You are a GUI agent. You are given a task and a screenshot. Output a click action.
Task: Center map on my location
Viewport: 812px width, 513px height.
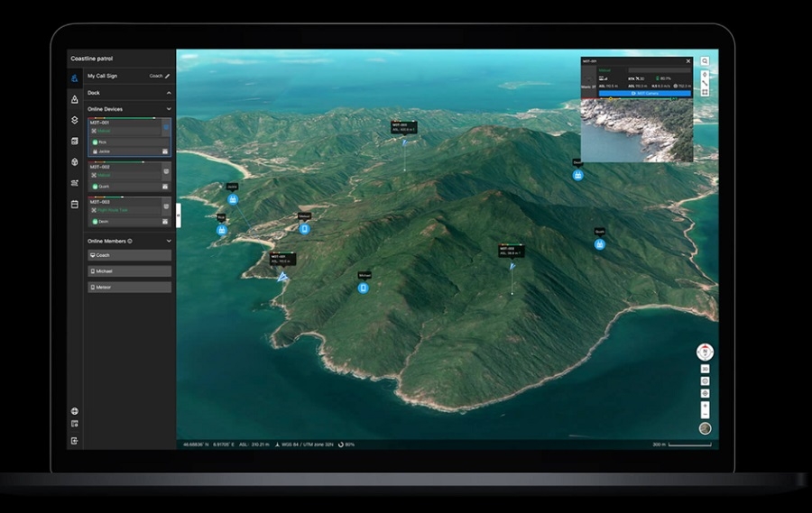(x=705, y=393)
